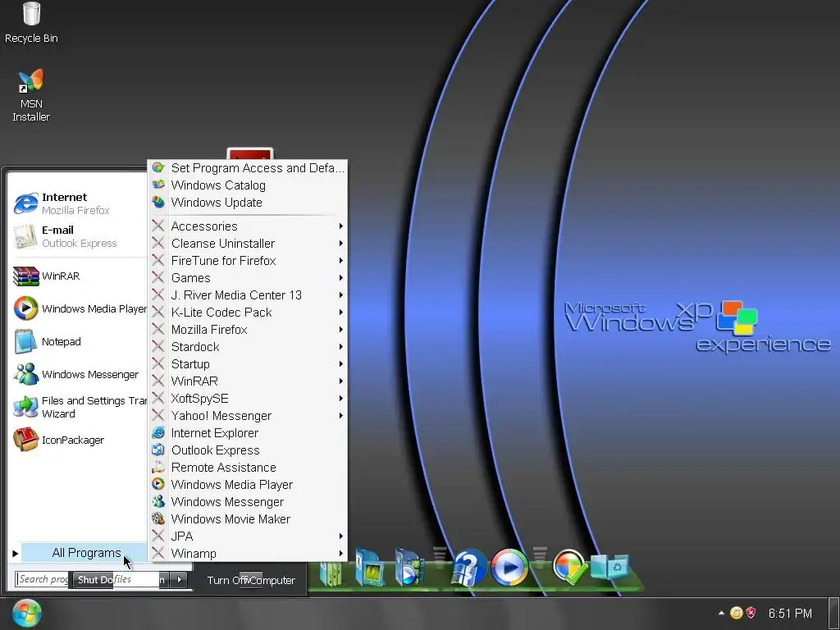Expand J. River Media Center 13 folder
The image size is (840, 630).
click(x=248, y=294)
